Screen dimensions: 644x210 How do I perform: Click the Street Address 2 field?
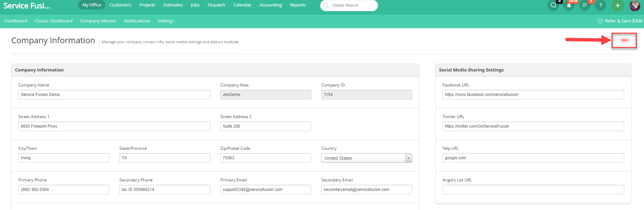click(x=266, y=126)
